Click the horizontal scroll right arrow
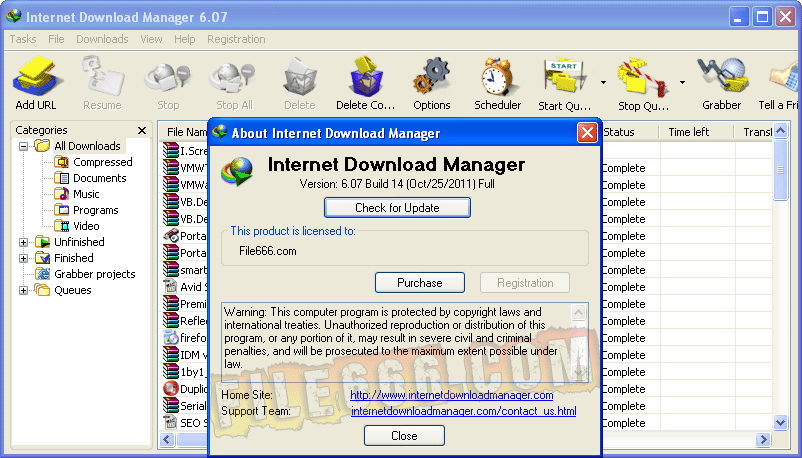802x458 pixels. click(x=764, y=439)
